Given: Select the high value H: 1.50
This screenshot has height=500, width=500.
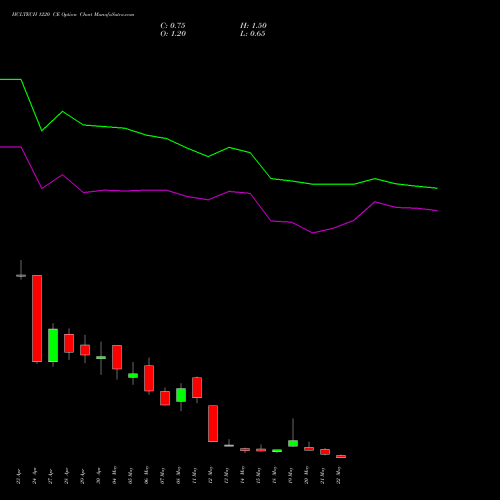Looking at the screenshot, I should pos(253,26).
